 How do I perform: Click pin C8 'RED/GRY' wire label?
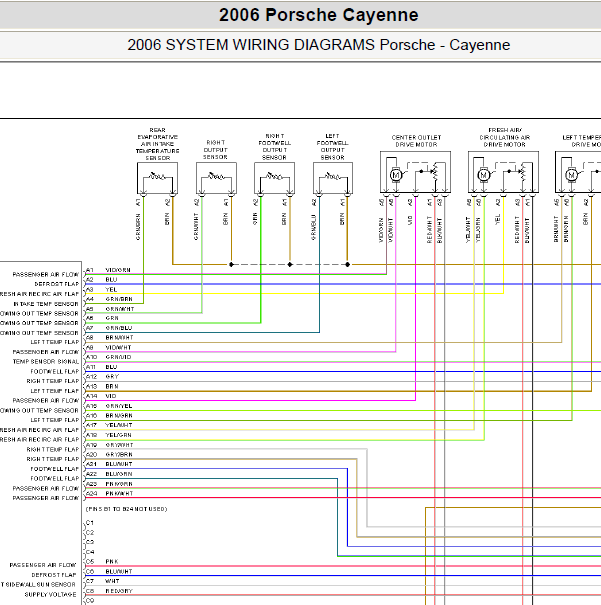(x=119, y=591)
